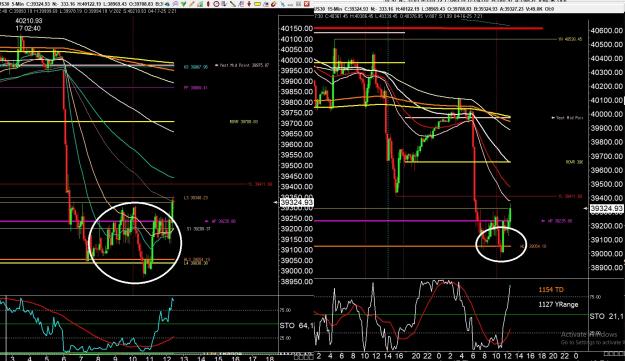
Task: Click the bars with down arrow icon
Action: (224, 4)
